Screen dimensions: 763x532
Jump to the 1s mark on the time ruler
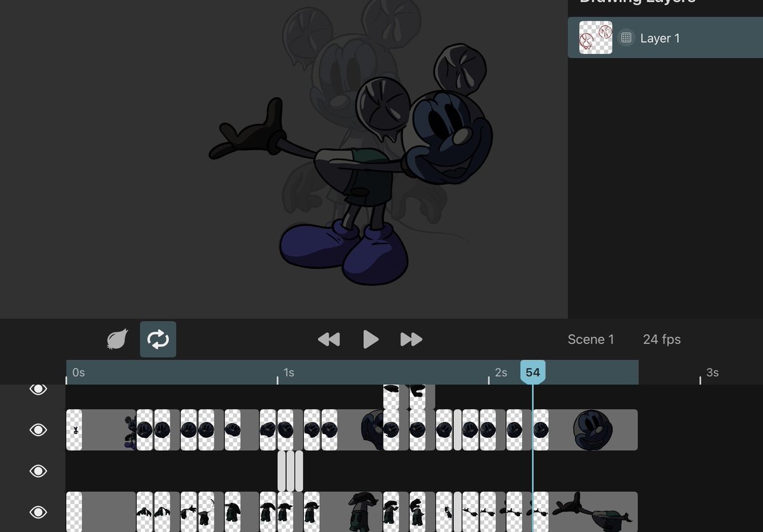(x=289, y=372)
